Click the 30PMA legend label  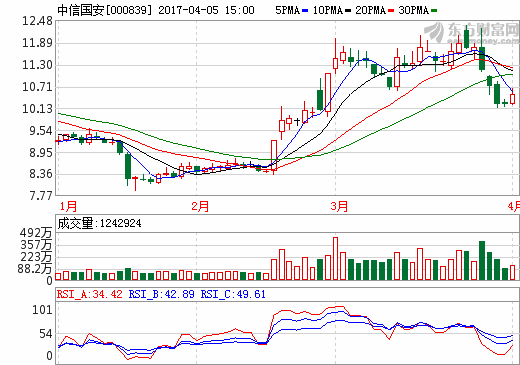pyautogui.click(x=413, y=10)
